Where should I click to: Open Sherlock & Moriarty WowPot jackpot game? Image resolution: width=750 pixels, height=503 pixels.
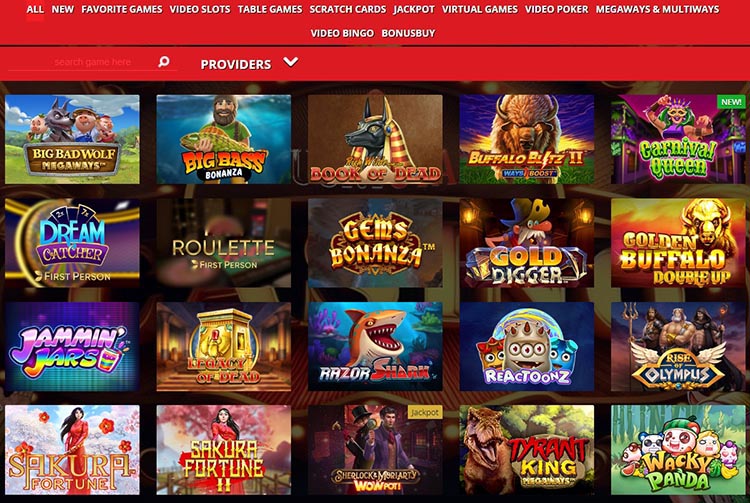[375, 450]
